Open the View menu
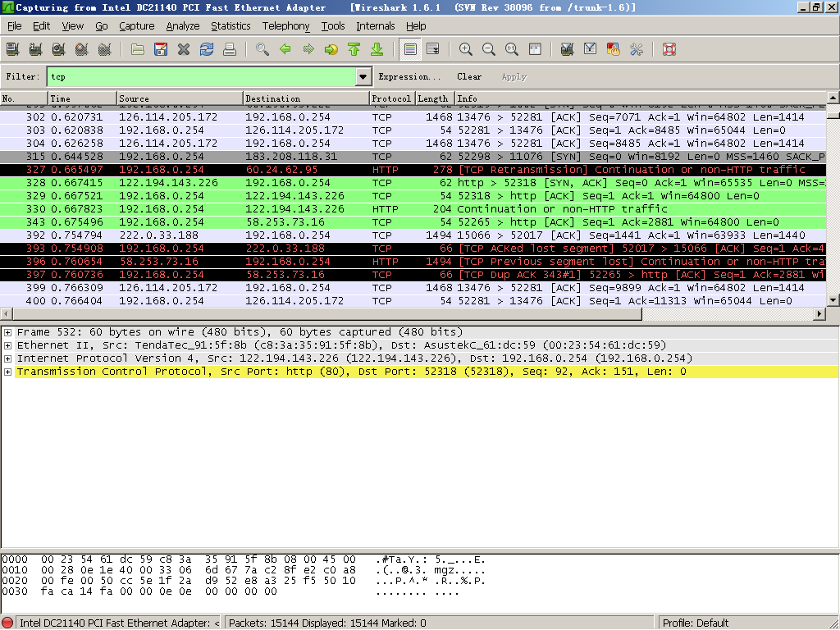This screenshot has height=630, width=840. [x=72, y=25]
